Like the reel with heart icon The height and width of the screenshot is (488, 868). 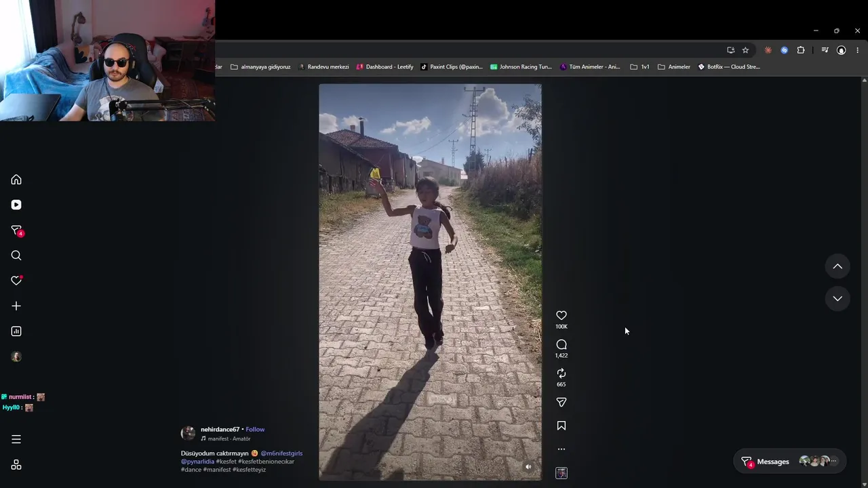(x=561, y=315)
